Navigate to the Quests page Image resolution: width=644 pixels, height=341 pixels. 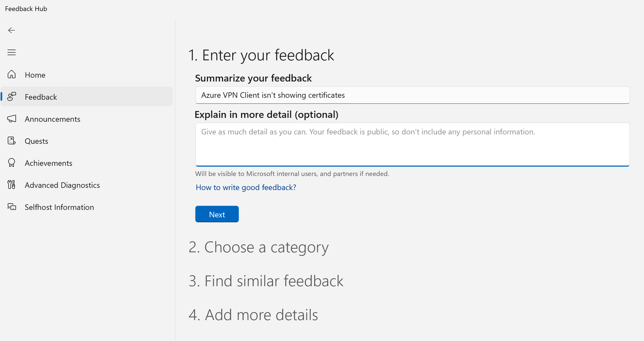tap(36, 141)
